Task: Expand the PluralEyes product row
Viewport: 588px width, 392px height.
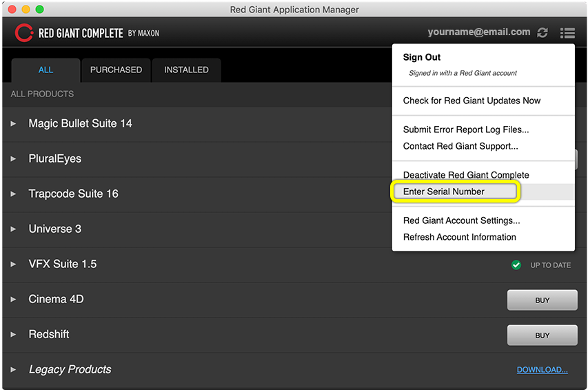Action: click(13, 158)
